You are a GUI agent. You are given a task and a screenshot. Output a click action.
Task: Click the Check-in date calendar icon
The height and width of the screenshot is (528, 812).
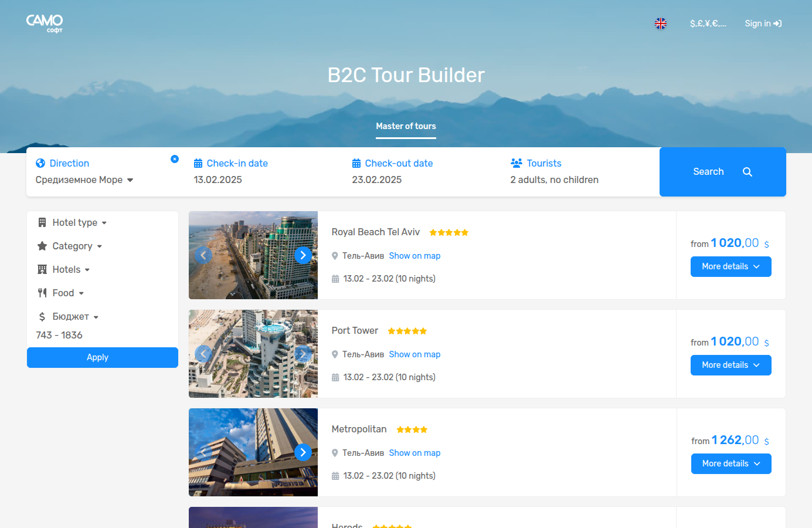pyautogui.click(x=198, y=163)
